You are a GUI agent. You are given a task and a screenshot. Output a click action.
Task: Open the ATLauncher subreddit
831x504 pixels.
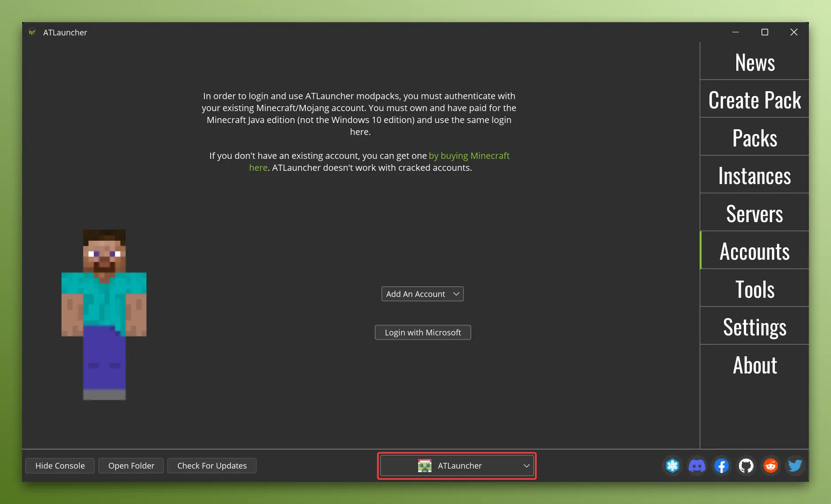[770, 466]
